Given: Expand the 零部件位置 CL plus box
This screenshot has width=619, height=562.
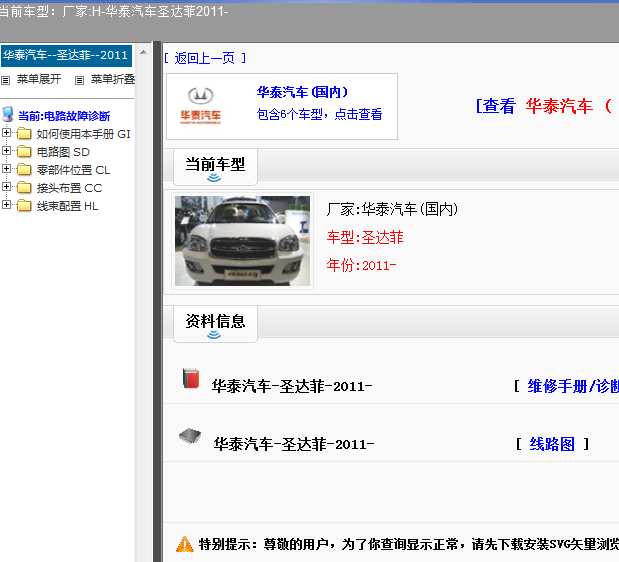Looking at the screenshot, I should pos(7,169).
